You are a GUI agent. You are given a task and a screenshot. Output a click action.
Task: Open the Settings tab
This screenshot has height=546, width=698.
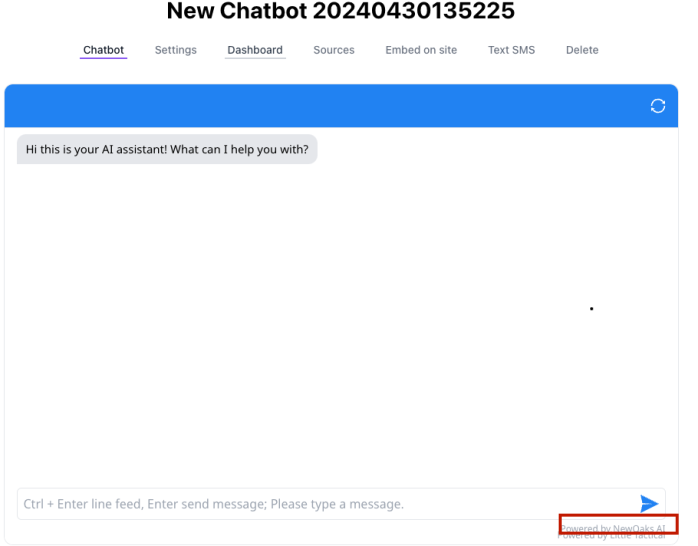pos(175,50)
